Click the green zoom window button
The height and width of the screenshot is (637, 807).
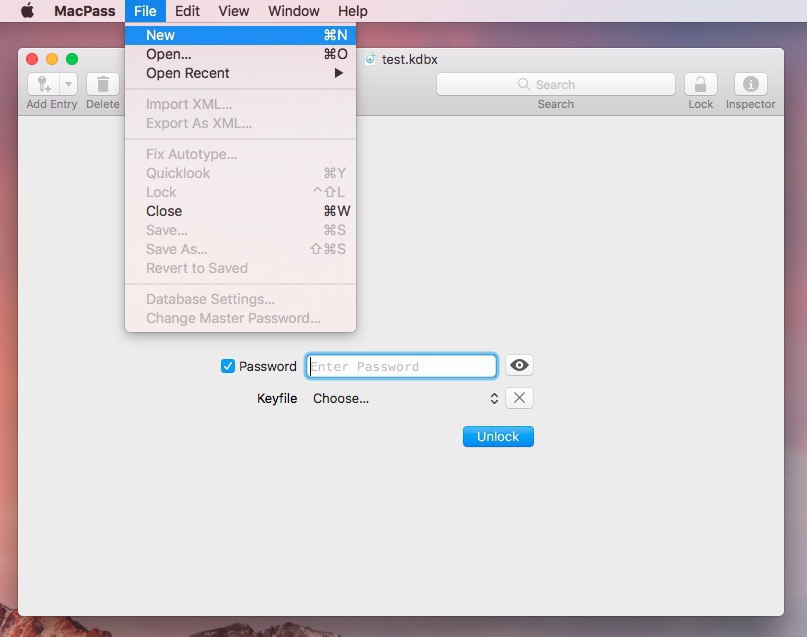72,59
